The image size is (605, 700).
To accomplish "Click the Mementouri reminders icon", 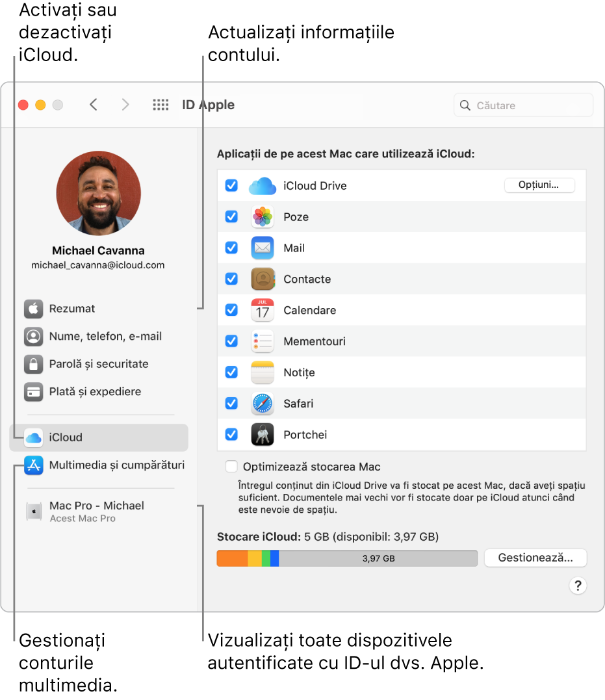I will (x=262, y=341).
